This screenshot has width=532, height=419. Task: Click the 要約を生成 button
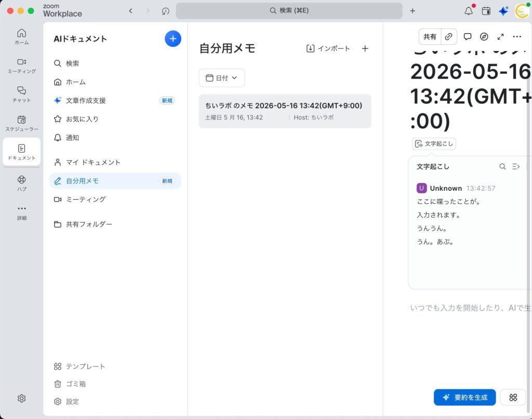(x=465, y=397)
